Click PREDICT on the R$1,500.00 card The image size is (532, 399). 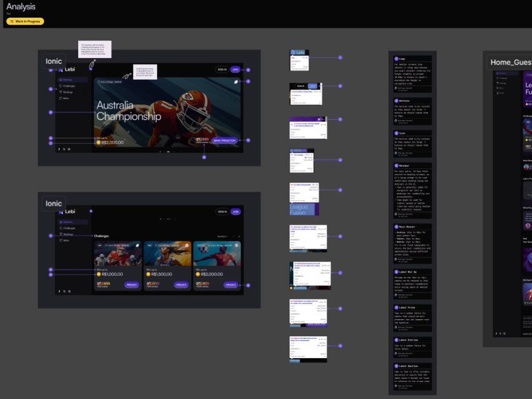(181, 285)
